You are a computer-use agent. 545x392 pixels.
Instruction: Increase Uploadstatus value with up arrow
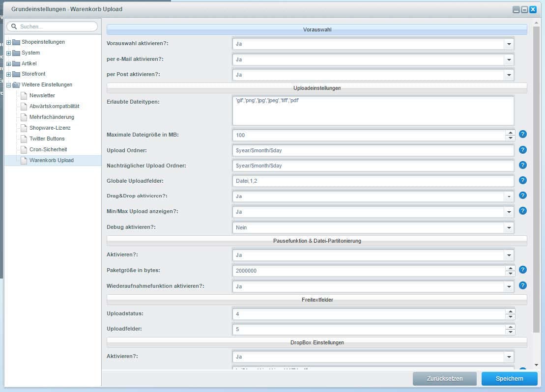click(x=511, y=311)
